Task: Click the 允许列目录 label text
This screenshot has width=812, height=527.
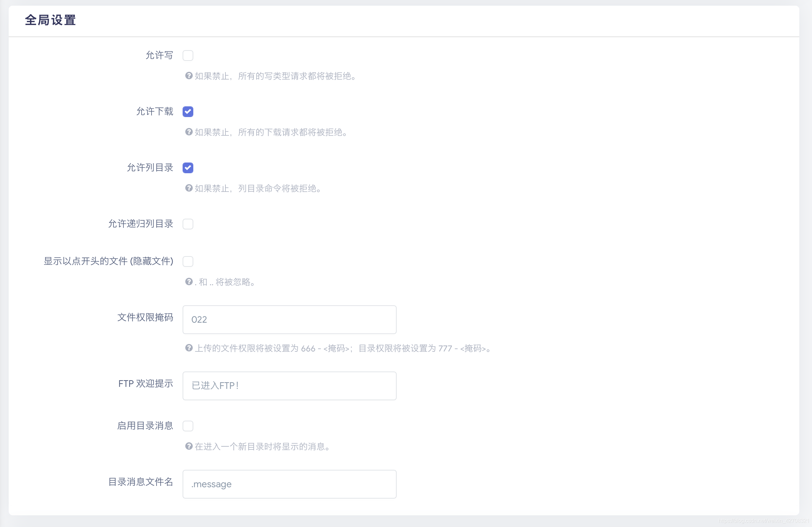Action: (150, 168)
